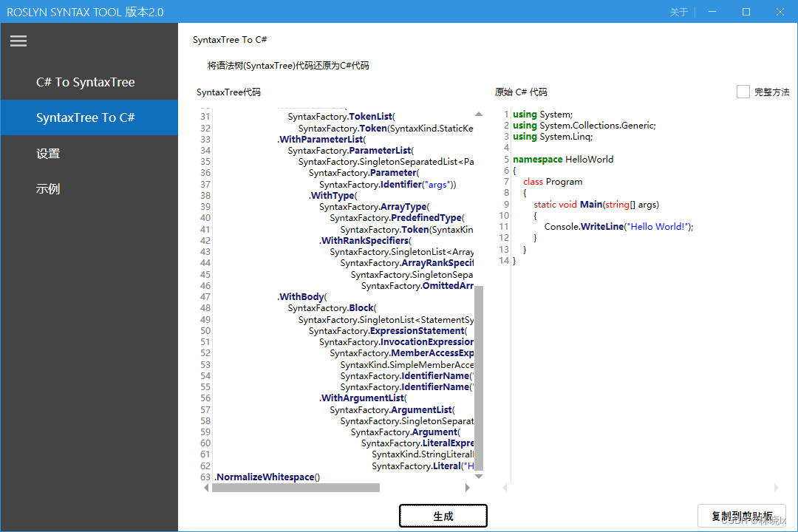Image resolution: width=798 pixels, height=532 pixels.
Task: Click the 'namespace HelloWorld' line
Action: pos(563,160)
